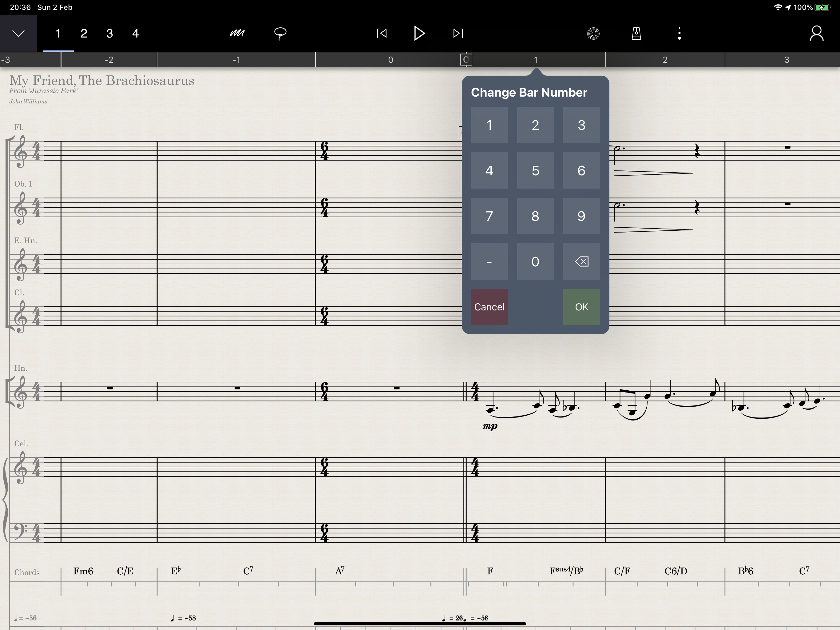Select the 6/4 time signature on flute staff
Viewport: 840px width, 630px height.
click(324, 151)
